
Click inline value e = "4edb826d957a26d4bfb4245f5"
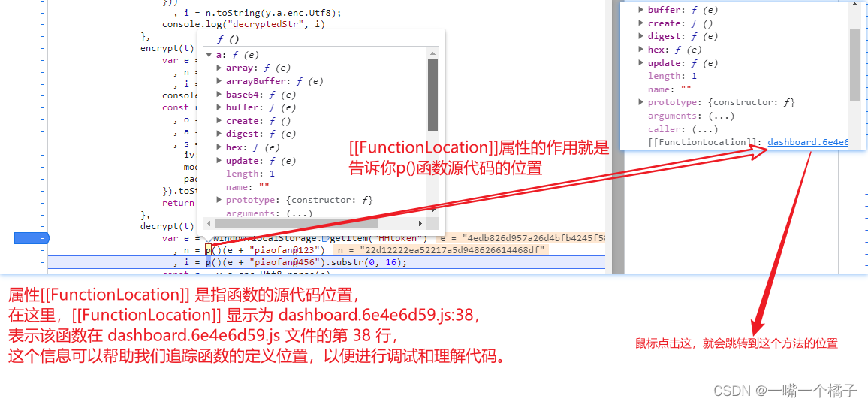(x=521, y=239)
